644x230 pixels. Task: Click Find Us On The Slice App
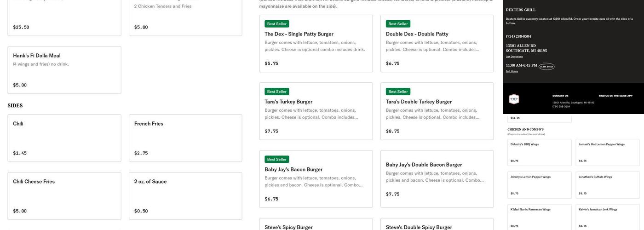615,96
